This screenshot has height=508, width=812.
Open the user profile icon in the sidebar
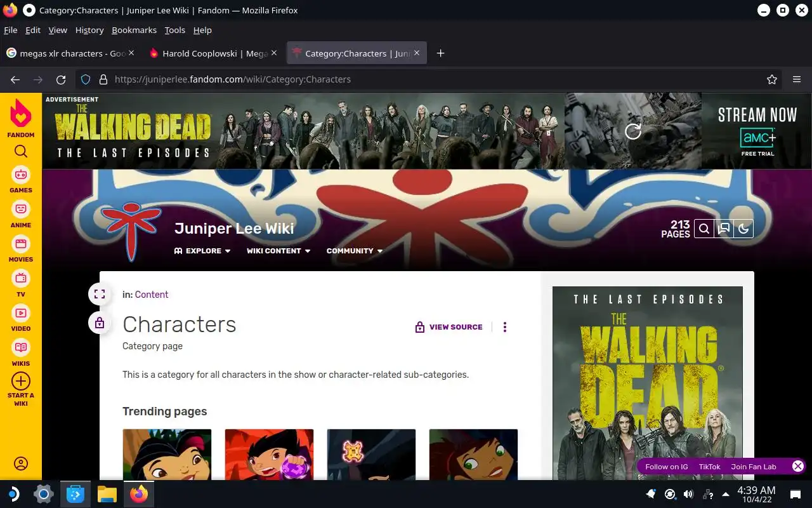pos(21,464)
